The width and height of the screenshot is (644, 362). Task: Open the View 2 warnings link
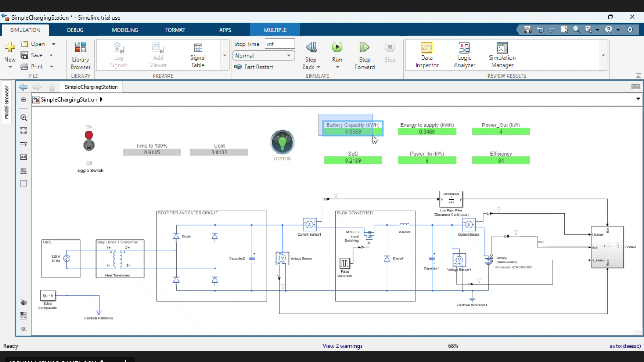coord(342,346)
